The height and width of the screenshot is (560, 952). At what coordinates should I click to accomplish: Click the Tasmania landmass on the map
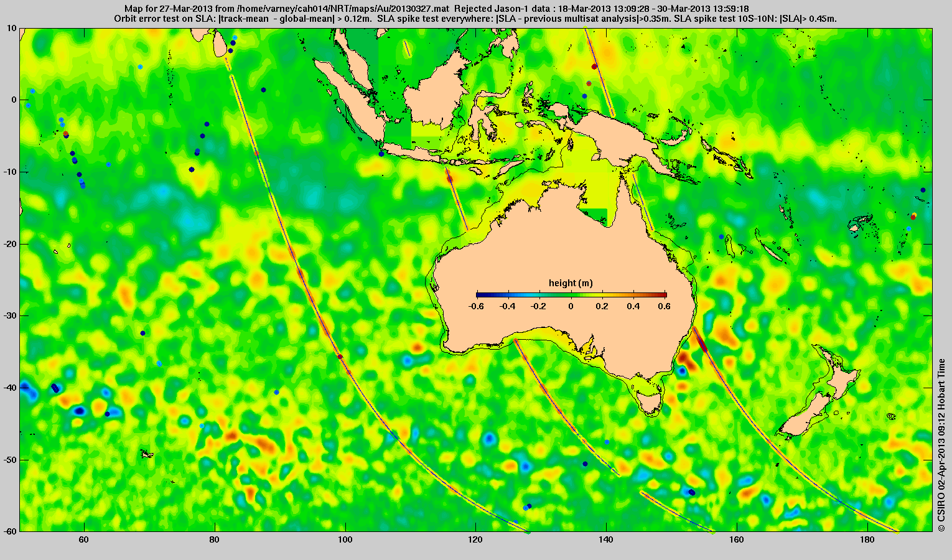[651, 402]
